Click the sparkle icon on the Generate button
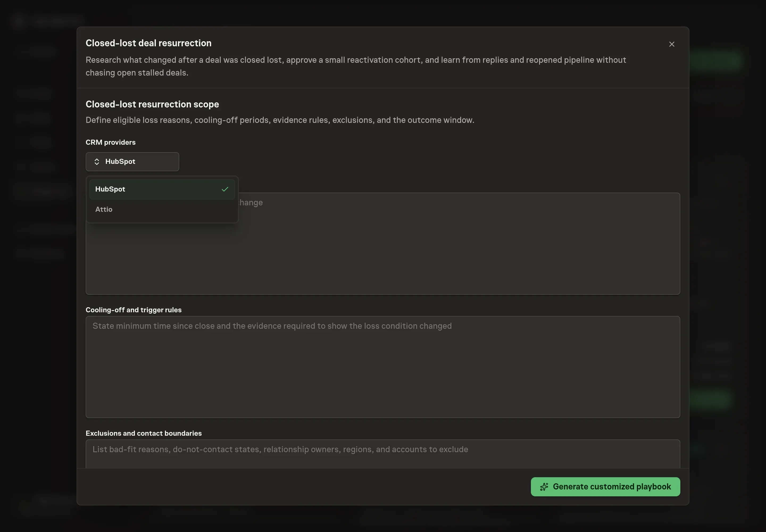Image resolution: width=766 pixels, height=532 pixels. click(544, 487)
